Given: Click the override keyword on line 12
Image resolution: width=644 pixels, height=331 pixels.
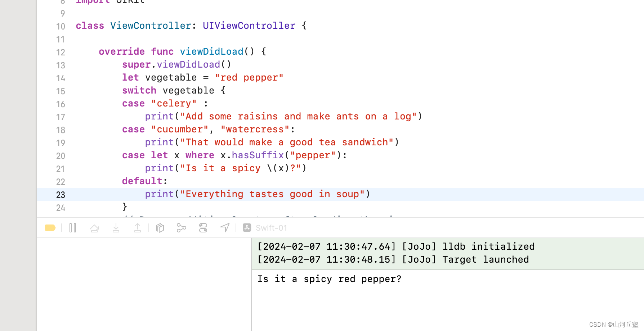Looking at the screenshot, I should pyautogui.click(x=122, y=51).
